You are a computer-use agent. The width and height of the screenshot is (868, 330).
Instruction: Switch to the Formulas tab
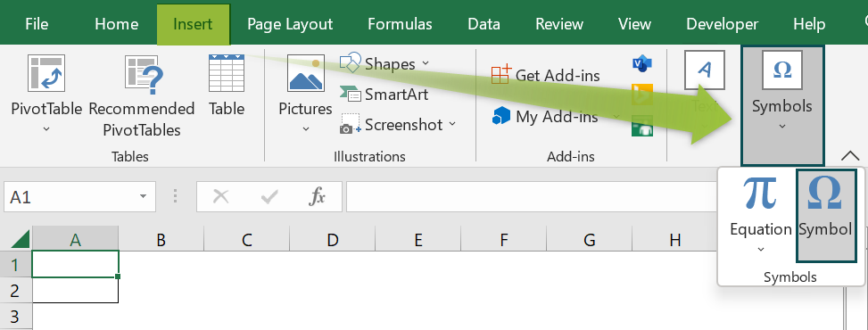point(400,24)
